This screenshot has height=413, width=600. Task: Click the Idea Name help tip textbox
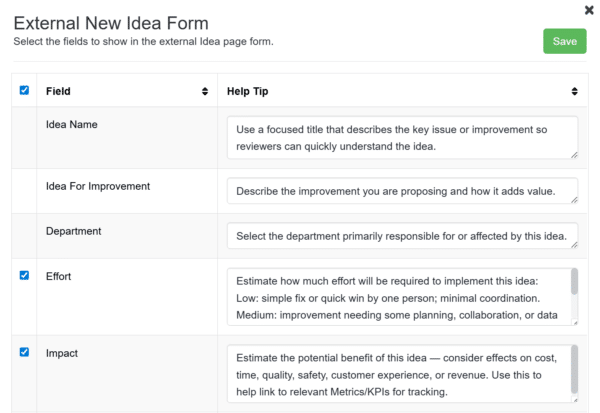(400, 137)
